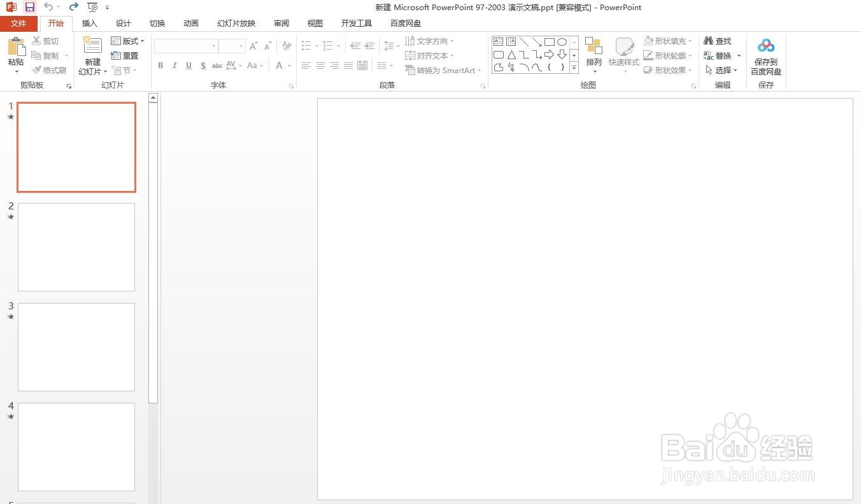Clear all text formatting
861x504 pixels.
(x=287, y=46)
